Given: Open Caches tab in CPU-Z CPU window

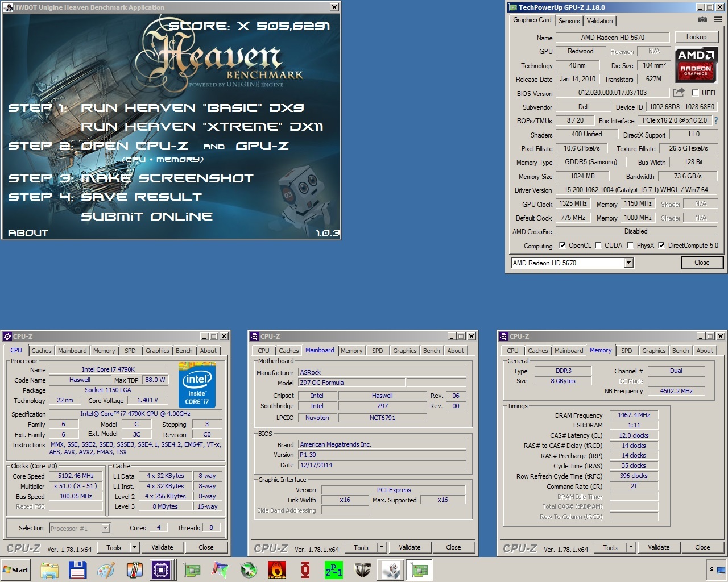Looking at the screenshot, I should (42, 351).
